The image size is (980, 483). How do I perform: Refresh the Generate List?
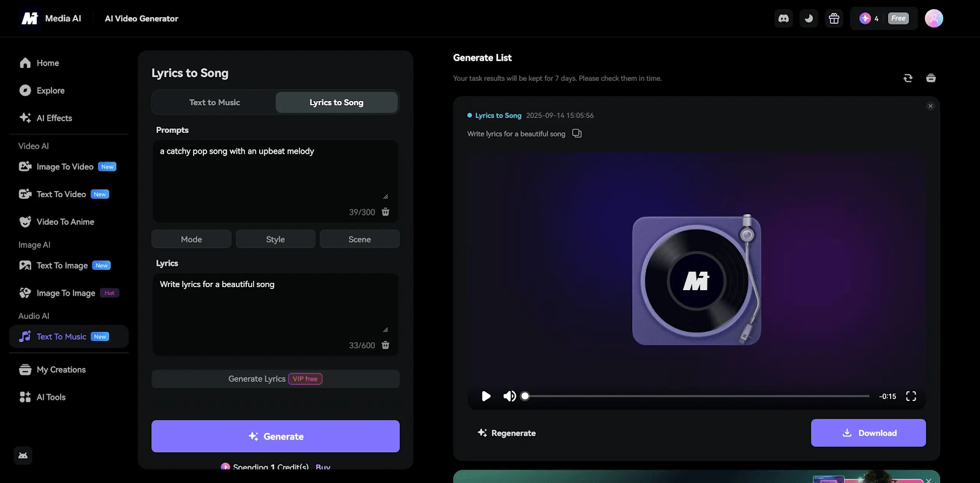[x=908, y=78]
